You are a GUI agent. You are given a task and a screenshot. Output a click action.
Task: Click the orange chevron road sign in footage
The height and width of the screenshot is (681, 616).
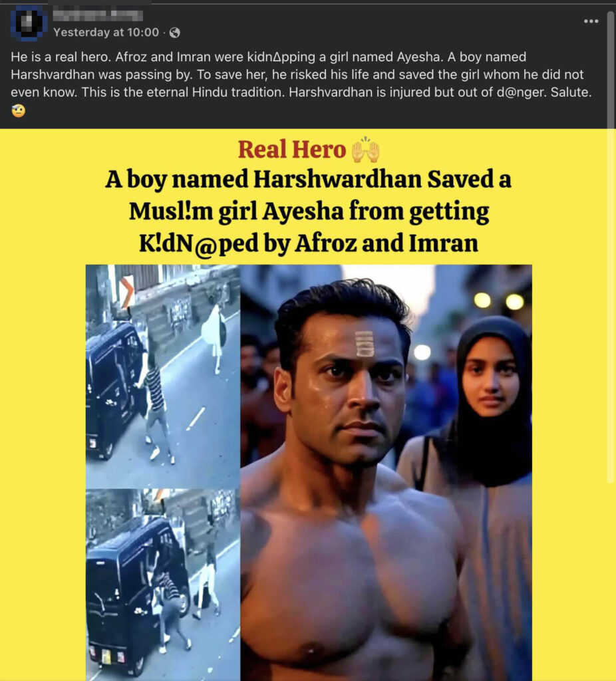(x=126, y=292)
